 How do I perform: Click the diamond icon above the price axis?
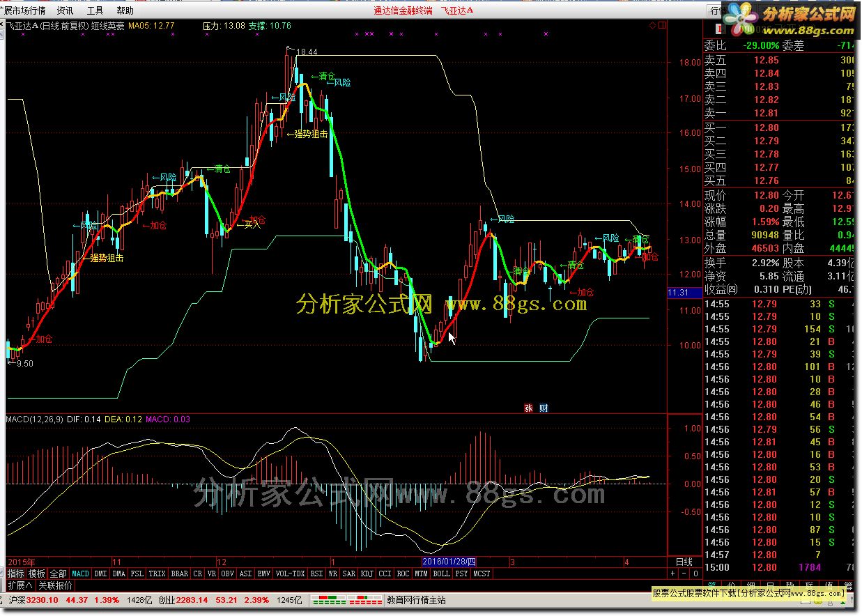pyautogui.click(x=653, y=25)
